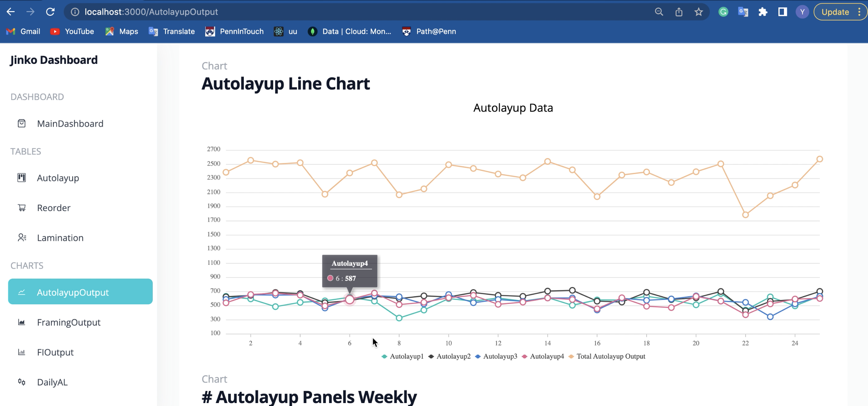This screenshot has height=406, width=868.
Task: Click the DailyAL candlestick icon
Action: [x=22, y=382]
